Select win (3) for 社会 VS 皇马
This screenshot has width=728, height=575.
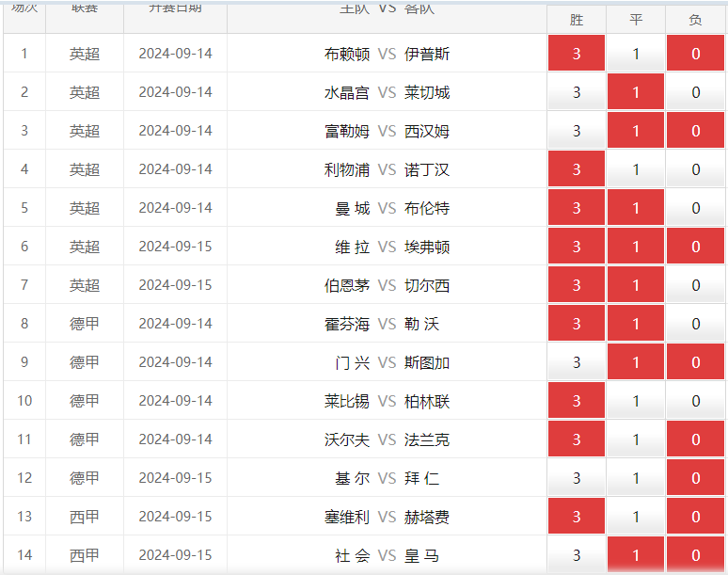(577, 554)
